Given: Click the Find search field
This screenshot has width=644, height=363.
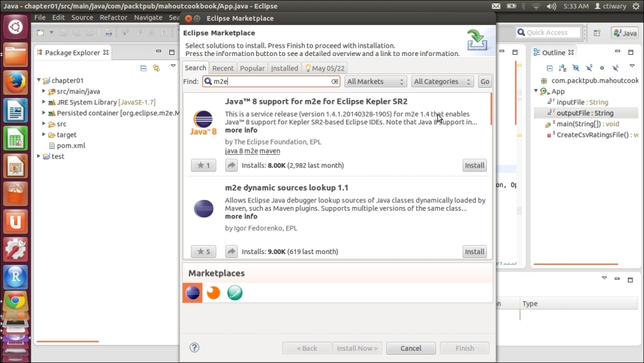Looking at the screenshot, I should (271, 81).
